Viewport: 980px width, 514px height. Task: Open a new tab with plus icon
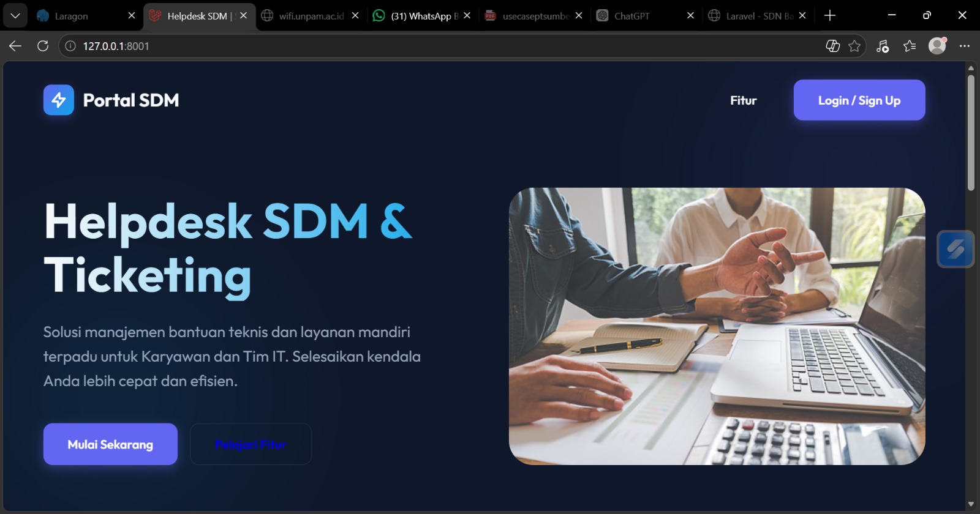pyautogui.click(x=830, y=16)
